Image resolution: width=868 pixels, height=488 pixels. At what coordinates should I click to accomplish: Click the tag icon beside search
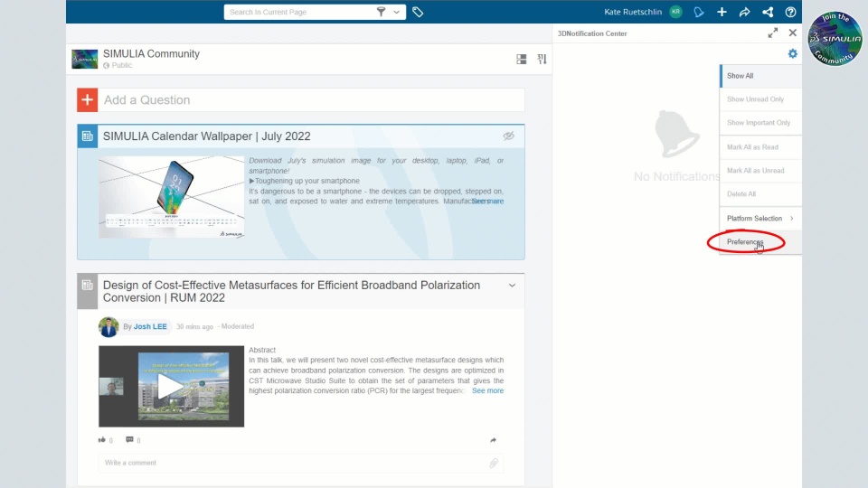(418, 12)
